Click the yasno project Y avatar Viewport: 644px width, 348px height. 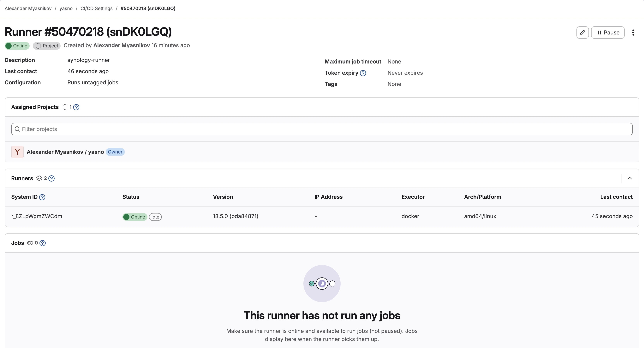click(17, 152)
